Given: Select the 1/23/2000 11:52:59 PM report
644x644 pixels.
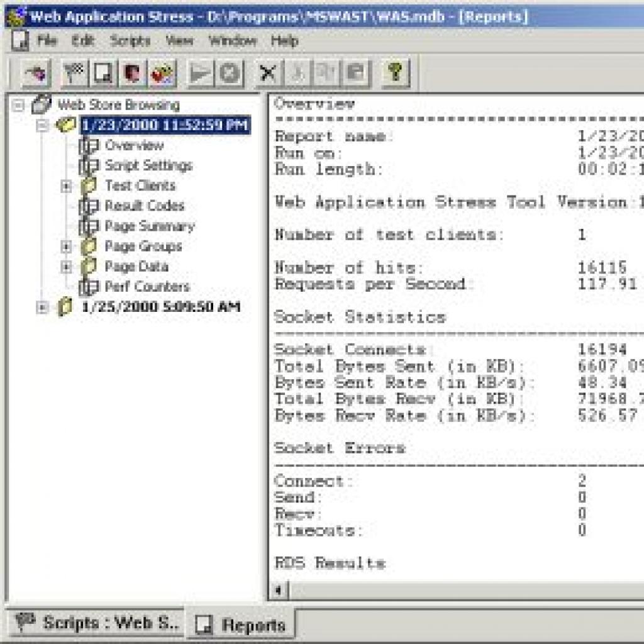Looking at the screenshot, I should 165,125.
